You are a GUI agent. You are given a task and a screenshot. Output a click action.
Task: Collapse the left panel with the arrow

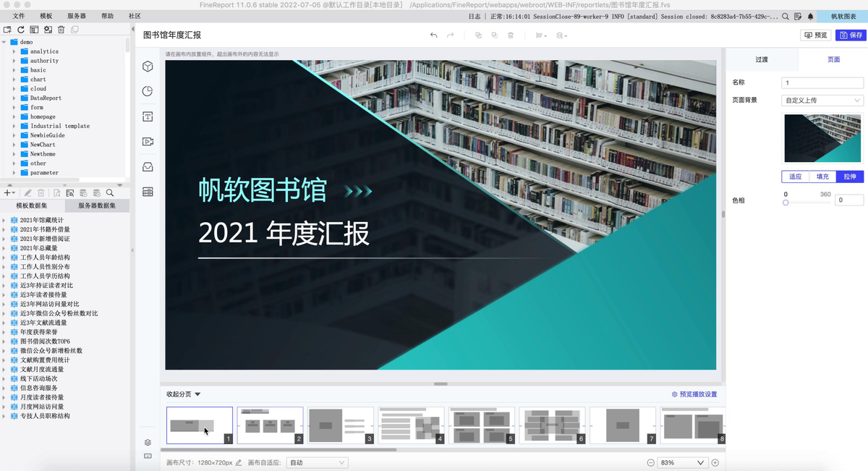coord(132,30)
